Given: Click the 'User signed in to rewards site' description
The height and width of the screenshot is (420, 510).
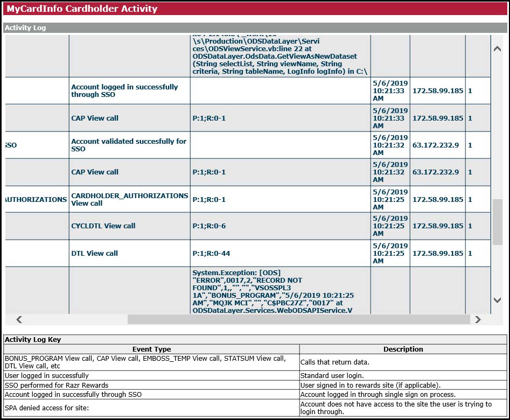Looking at the screenshot, I should 371,386.
